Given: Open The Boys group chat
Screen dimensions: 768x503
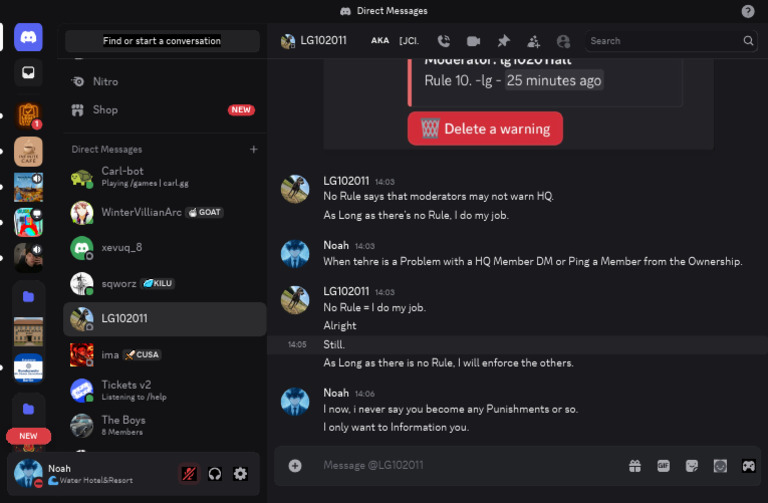Looking at the screenshot, I should [x=164, y=425].
